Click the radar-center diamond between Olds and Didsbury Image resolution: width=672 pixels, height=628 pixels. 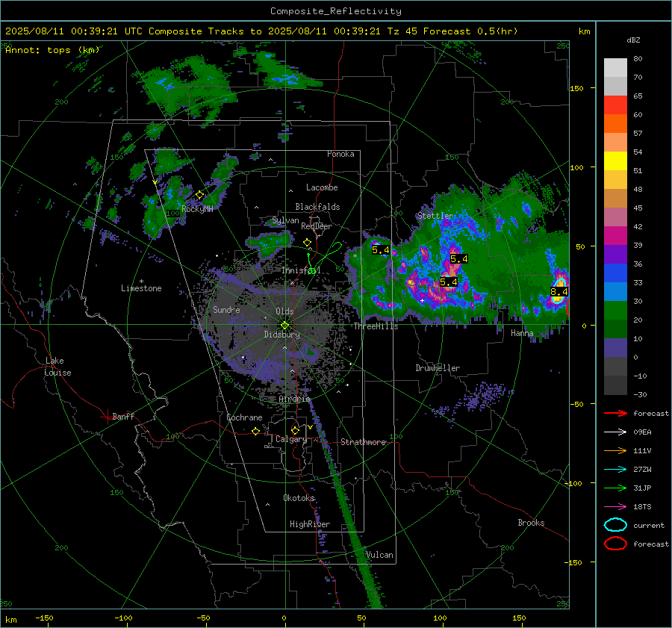pyautogui.click(x=284, y=326)
